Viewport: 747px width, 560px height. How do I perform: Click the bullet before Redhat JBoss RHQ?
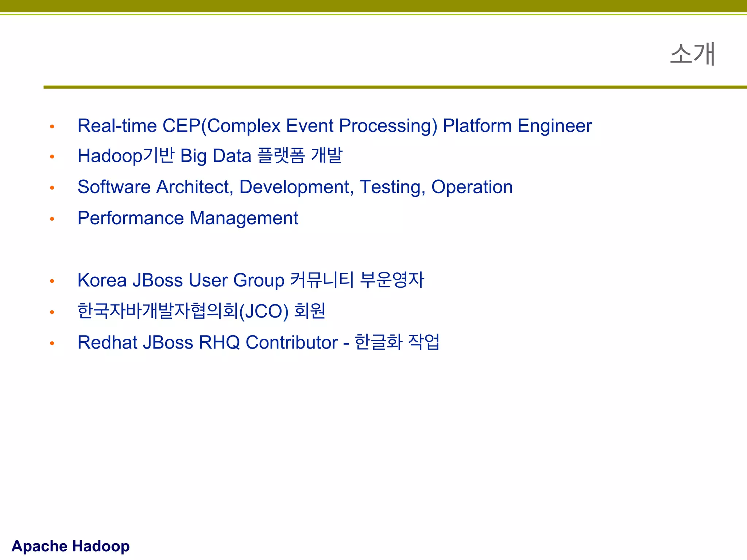(52, 343)
